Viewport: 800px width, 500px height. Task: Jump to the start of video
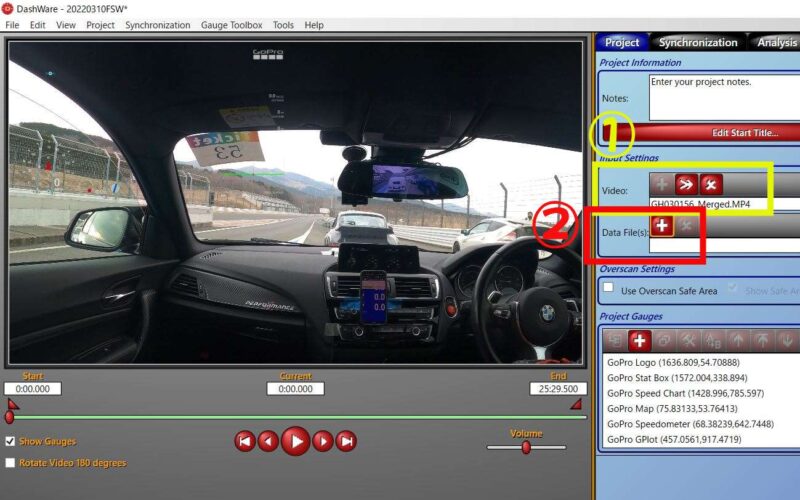click(244, 441)
